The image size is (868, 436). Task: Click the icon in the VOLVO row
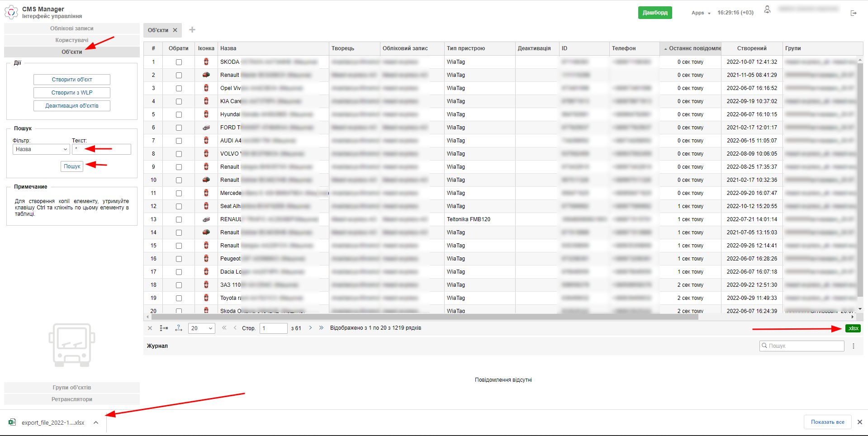pyautogui.click(x=206, y=153)
